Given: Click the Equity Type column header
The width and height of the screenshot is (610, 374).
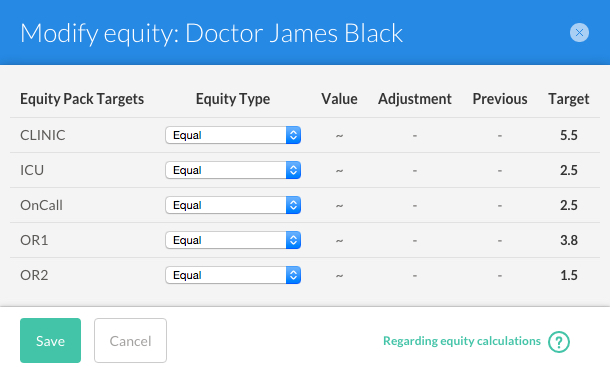Looking at the screenshot, I should [233, 99].
